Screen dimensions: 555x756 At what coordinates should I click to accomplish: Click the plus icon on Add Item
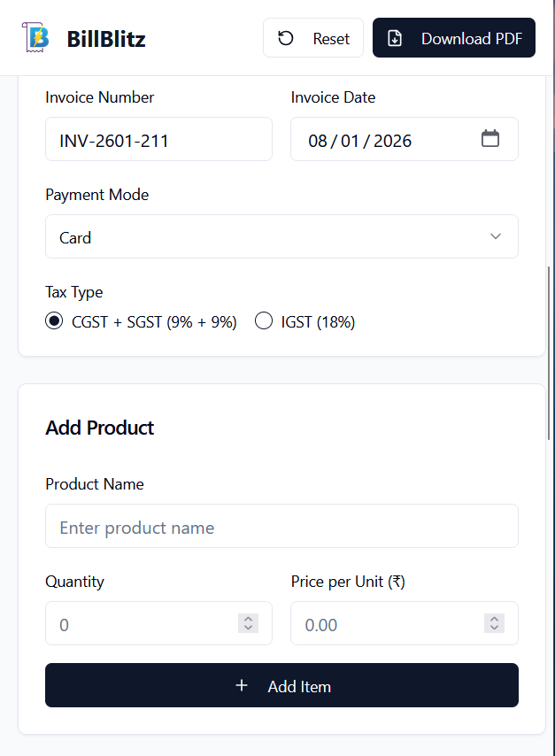click(x=242, y=685)
